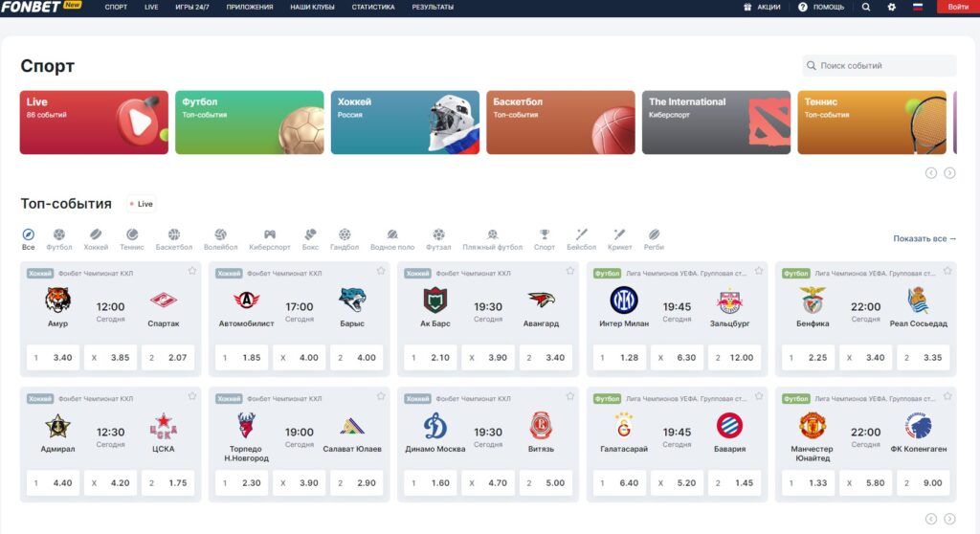The image size is (980, 534).
Task: Select the Спорт trophy filter icon
Action: (545, 234)
